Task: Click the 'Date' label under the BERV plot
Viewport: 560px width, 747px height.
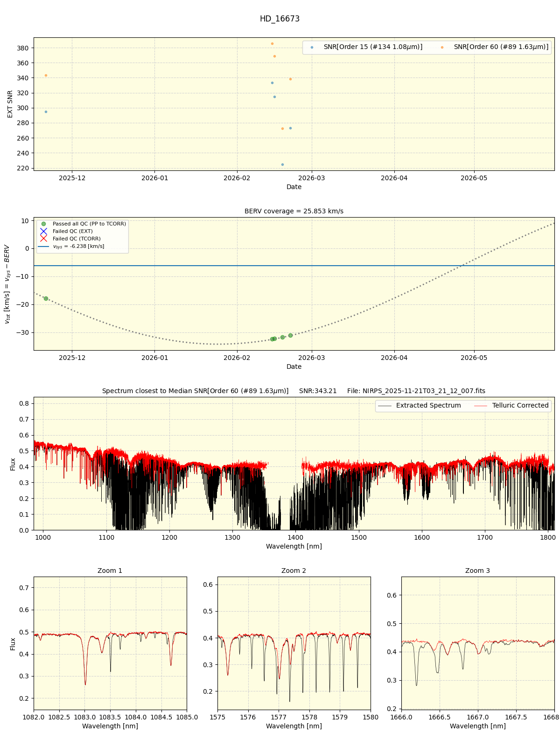Action: 294,366
